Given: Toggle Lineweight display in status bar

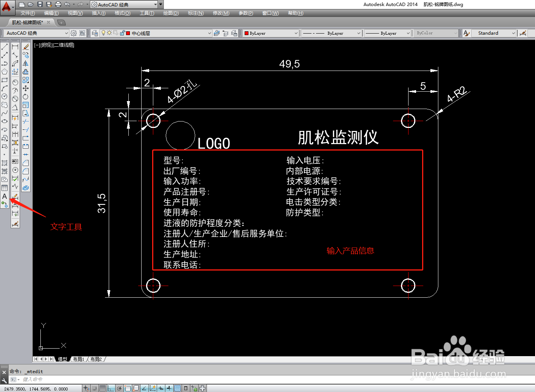Looking at the screenshot, I should (x=169, y=388).
